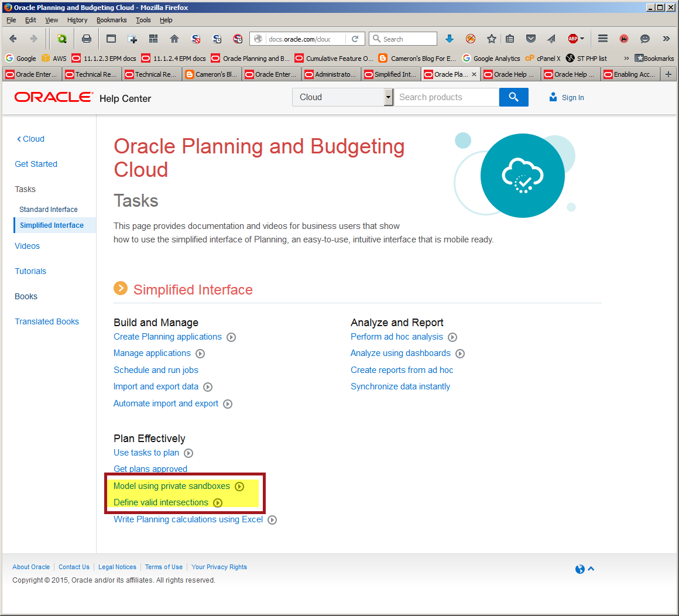Open the Videos sidebar link
Viewport: 679px width, 616px height.
(27, 246)
